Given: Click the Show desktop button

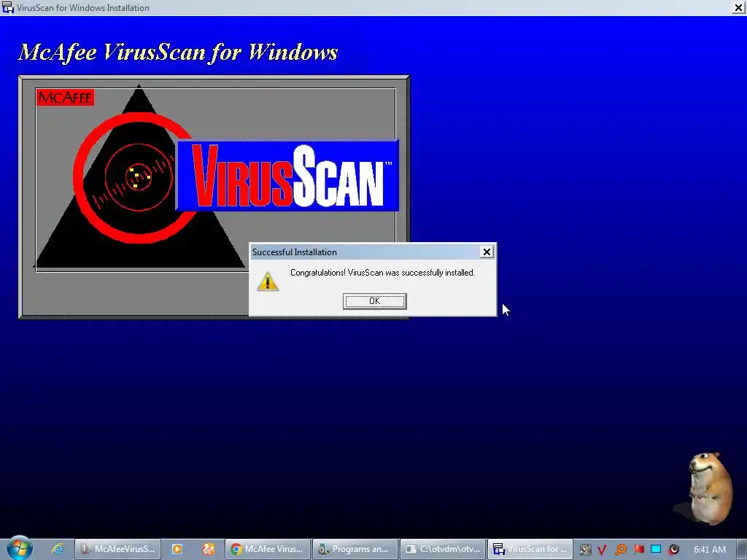Looking at the screenshot, I should tap(742, 549).
